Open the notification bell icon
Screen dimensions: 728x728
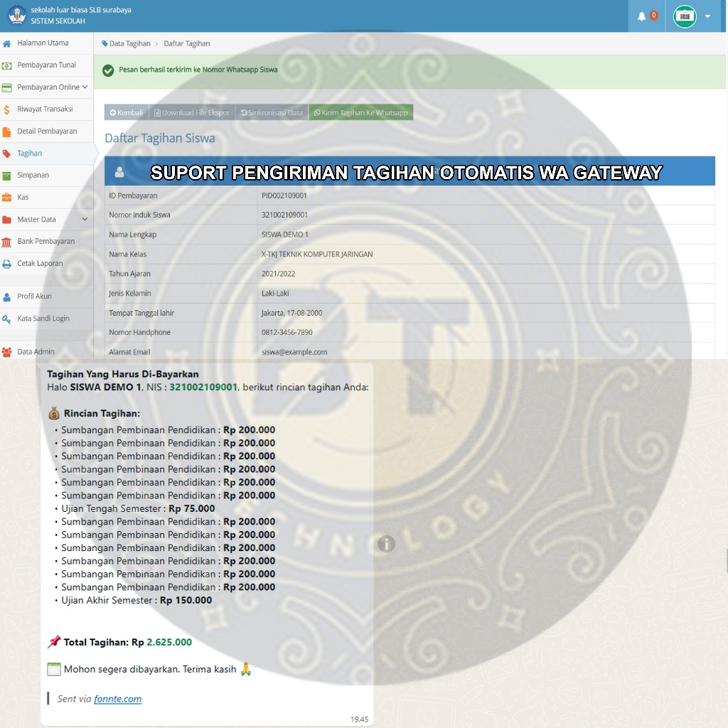click(x=642, y=16)
